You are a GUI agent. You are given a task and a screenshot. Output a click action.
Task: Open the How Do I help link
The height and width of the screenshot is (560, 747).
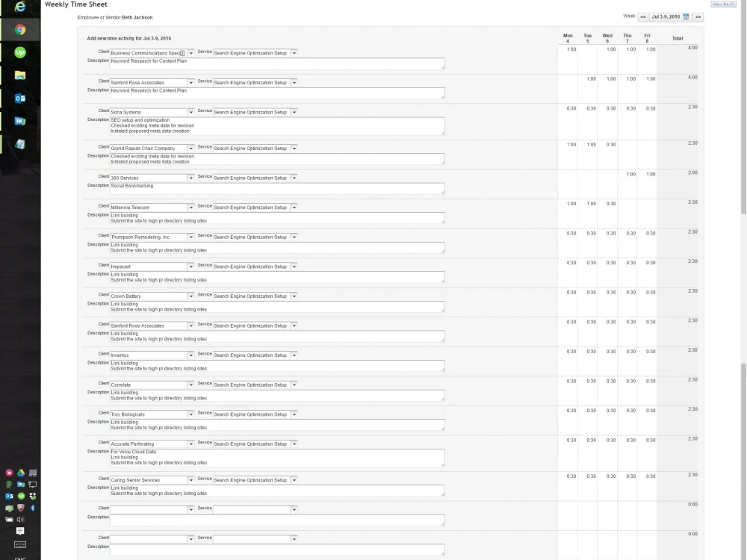coord(723,4)
